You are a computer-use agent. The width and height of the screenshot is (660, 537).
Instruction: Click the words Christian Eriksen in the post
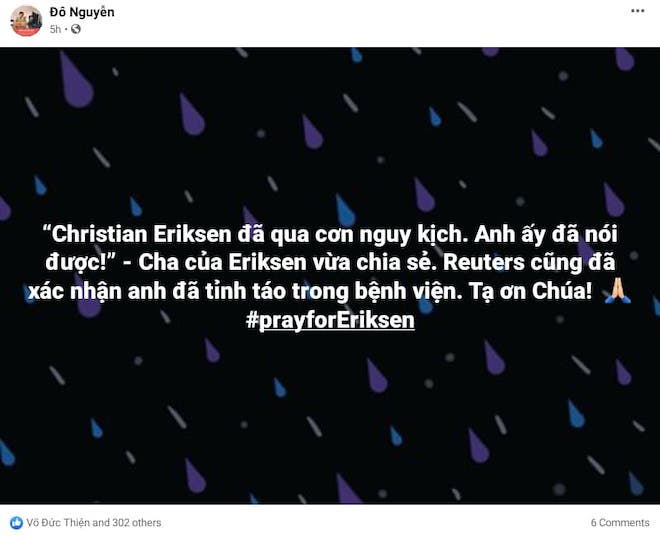pyautogui.click(x=142, y=234)
